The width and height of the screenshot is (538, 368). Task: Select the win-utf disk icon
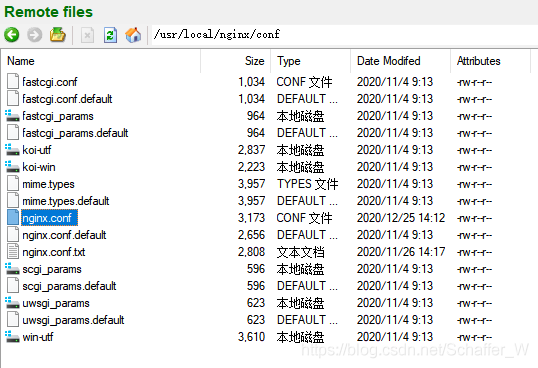click(12, 337)
